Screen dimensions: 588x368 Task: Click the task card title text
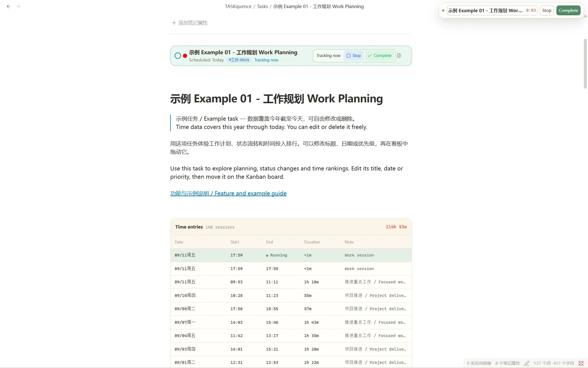tap(243, 52)
